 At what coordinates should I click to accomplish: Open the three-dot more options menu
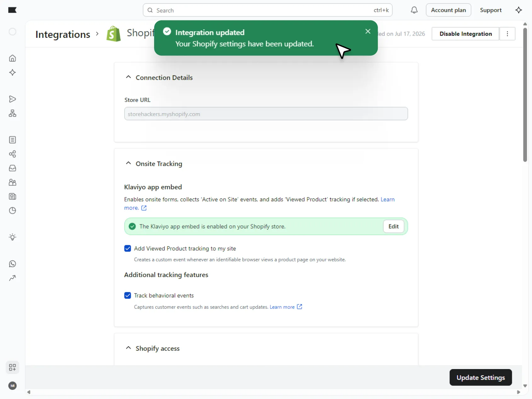[x=507, y=34]
